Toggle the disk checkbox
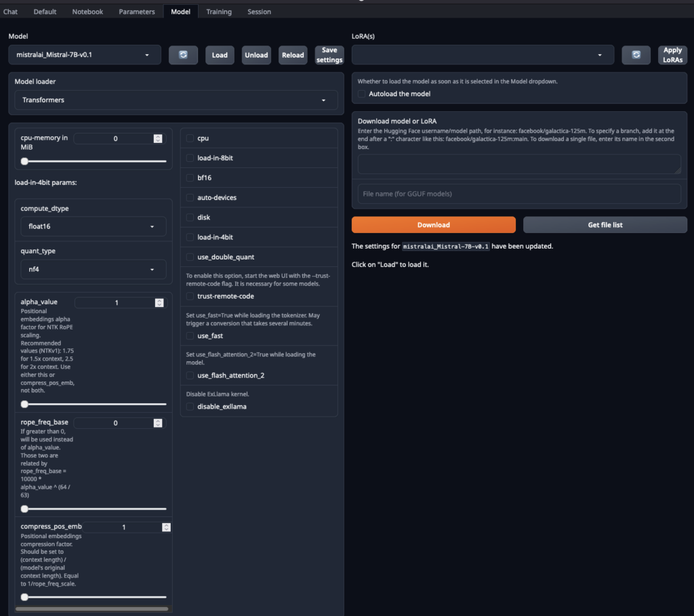 tap(190, 218)
